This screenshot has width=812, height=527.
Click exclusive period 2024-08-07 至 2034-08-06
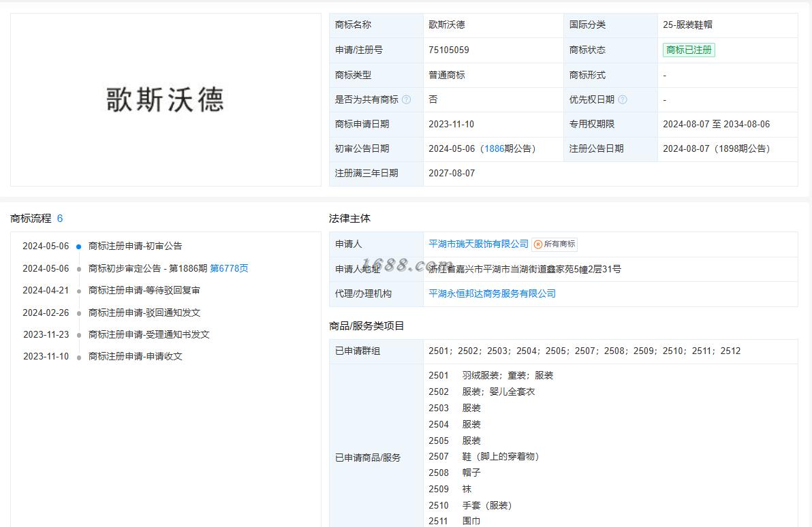(x=716, y=124)
